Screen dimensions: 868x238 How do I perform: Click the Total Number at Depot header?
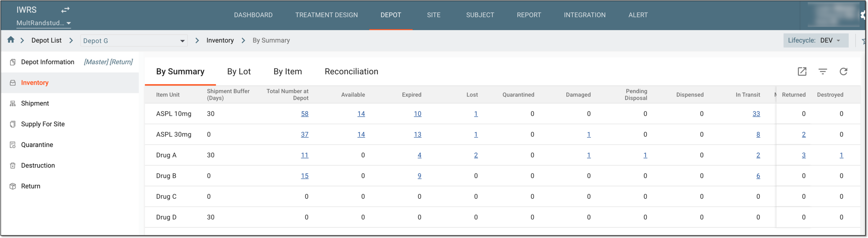coord(287,95)
